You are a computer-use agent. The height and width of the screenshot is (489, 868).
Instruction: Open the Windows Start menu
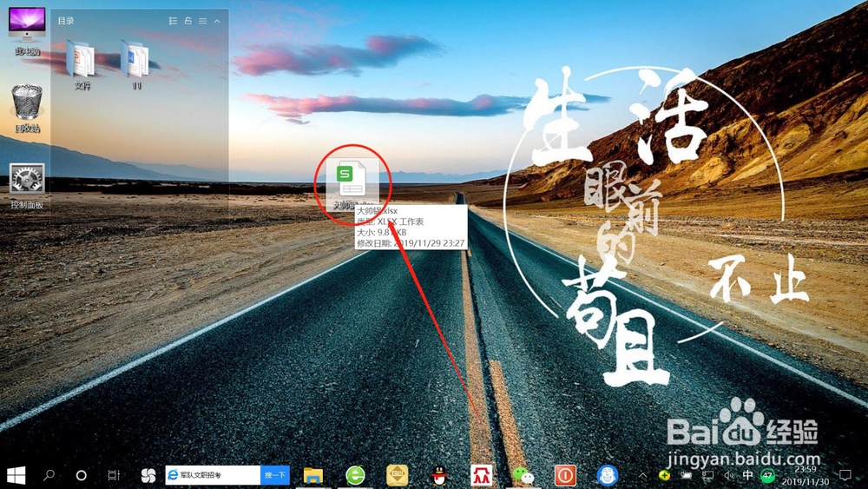coord(16,475)
